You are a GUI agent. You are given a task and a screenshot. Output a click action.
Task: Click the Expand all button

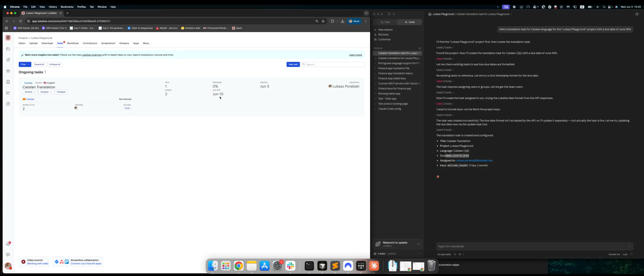[39, 64]
